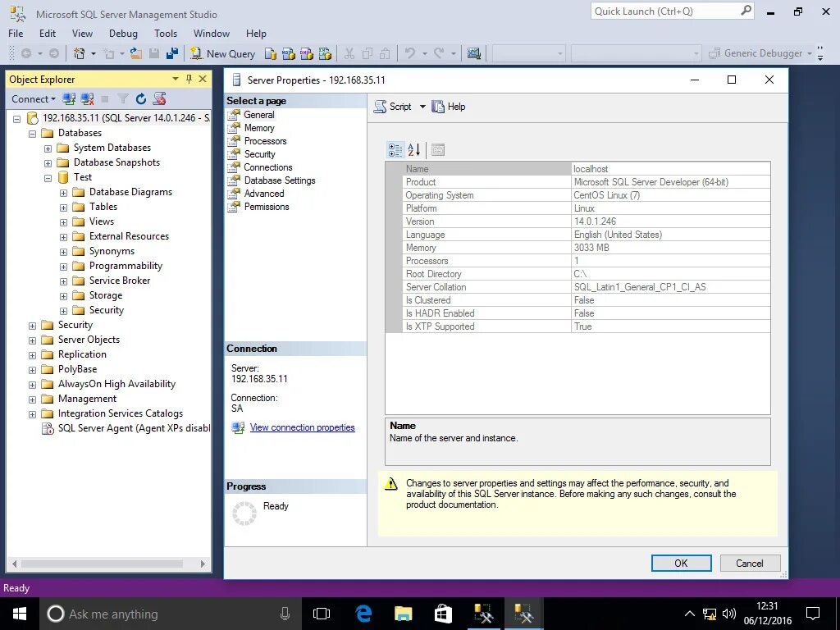Select the Database Settings page

click(x=280, y=180)
